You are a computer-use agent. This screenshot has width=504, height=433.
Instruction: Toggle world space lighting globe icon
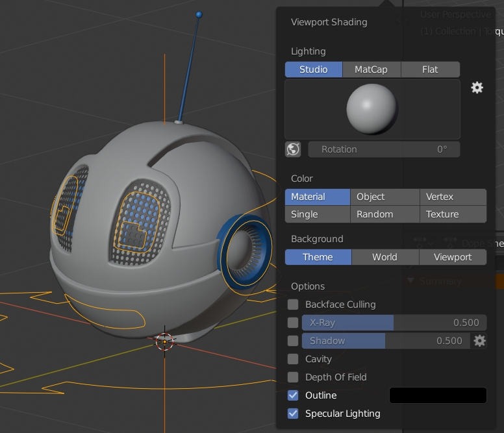pyautogui.click(x=293, y=149)
